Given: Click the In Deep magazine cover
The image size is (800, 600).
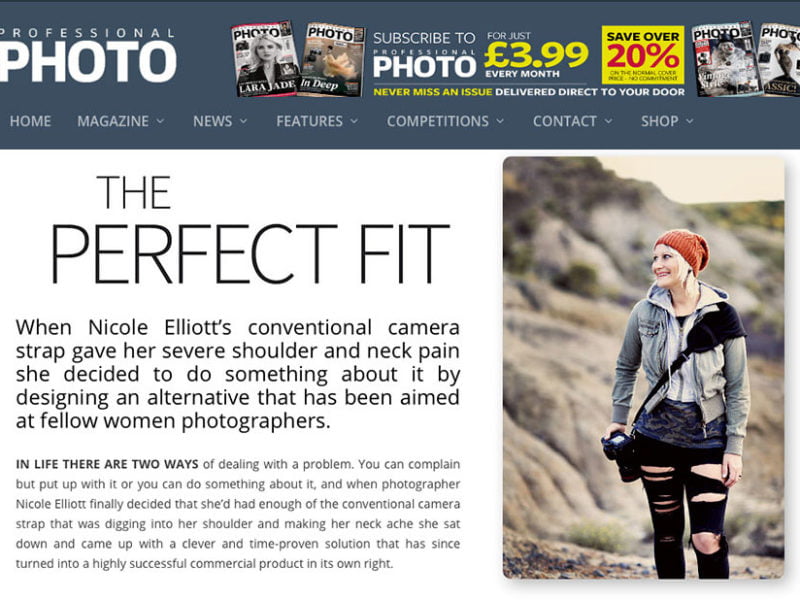Looking at the screenshot, I should click(333, 60).
